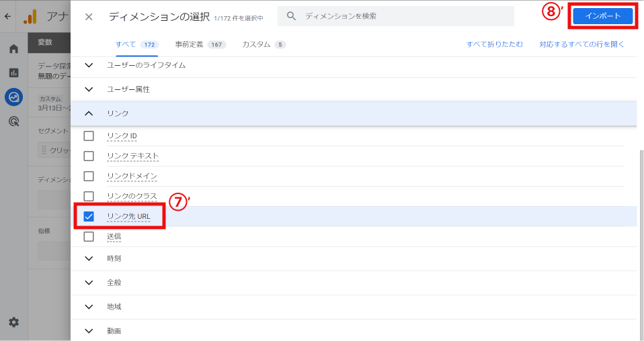This screenshot has height=341, width=644.
Task: Click the Google Analytics logo
Action: 30,16
